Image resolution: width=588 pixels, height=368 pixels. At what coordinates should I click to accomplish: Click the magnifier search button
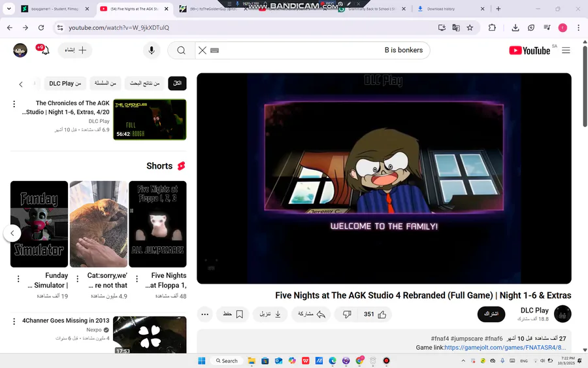(181, 50)
